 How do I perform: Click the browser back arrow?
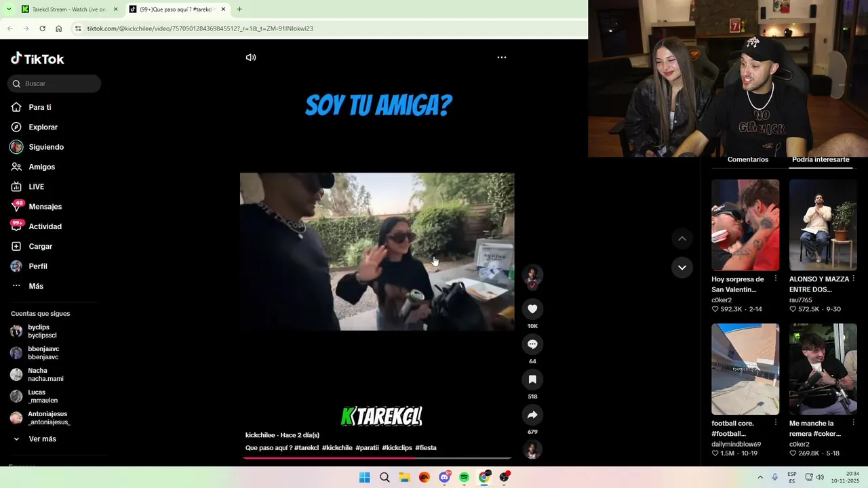(x=9, y=28)
